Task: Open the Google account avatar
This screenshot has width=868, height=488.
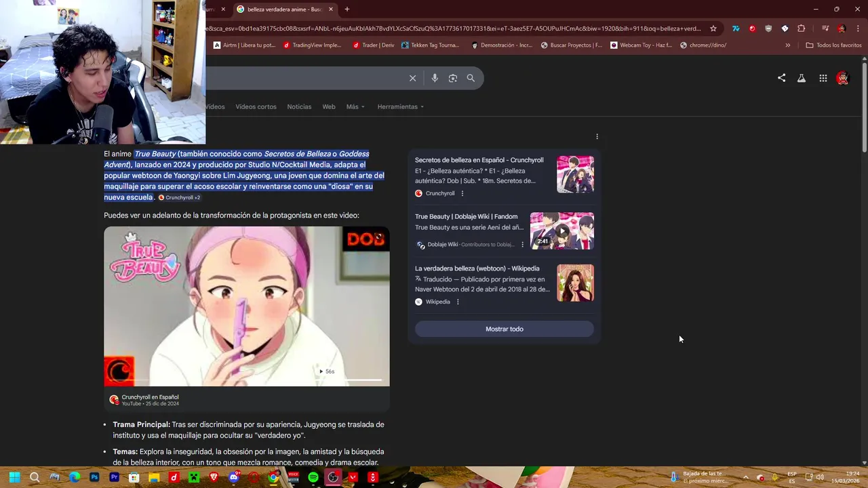Action: (x=842, y=78)
